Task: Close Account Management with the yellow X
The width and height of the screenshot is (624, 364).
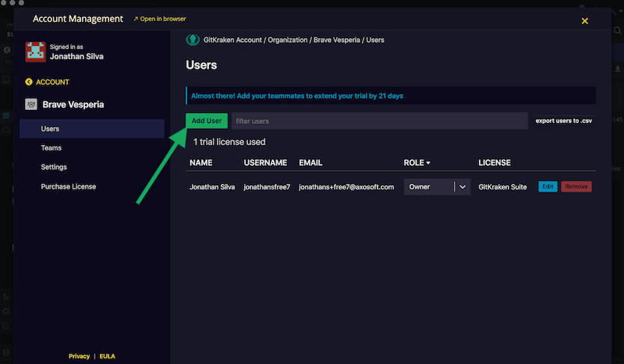Action: 585,21
